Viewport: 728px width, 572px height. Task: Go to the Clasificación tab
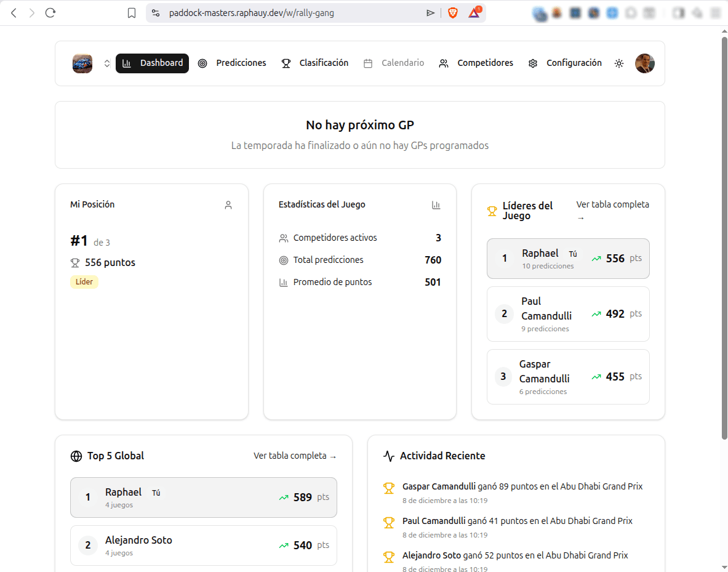coord(315,63)
